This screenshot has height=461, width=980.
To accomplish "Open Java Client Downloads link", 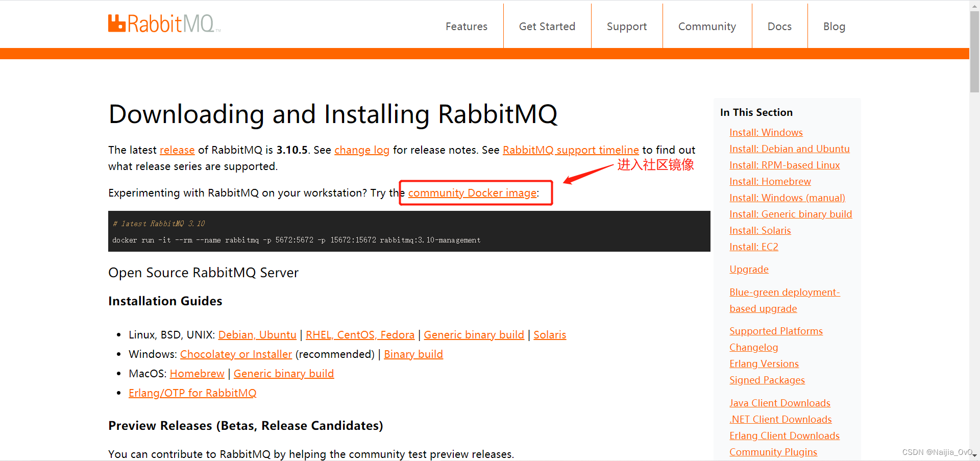I will point(779,403).
